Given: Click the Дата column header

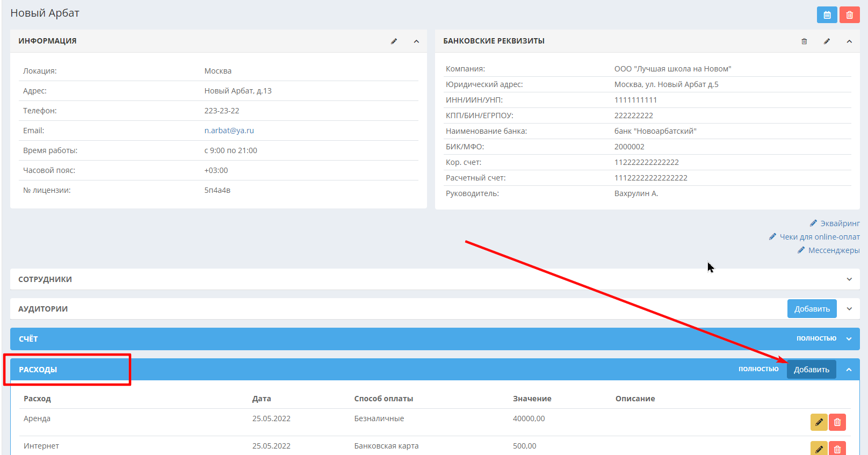Looking at the screenshot, I should (x=262, y=399).
